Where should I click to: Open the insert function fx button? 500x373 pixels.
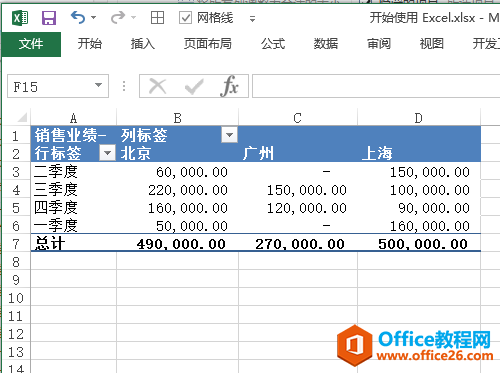[x=229, y=86]
